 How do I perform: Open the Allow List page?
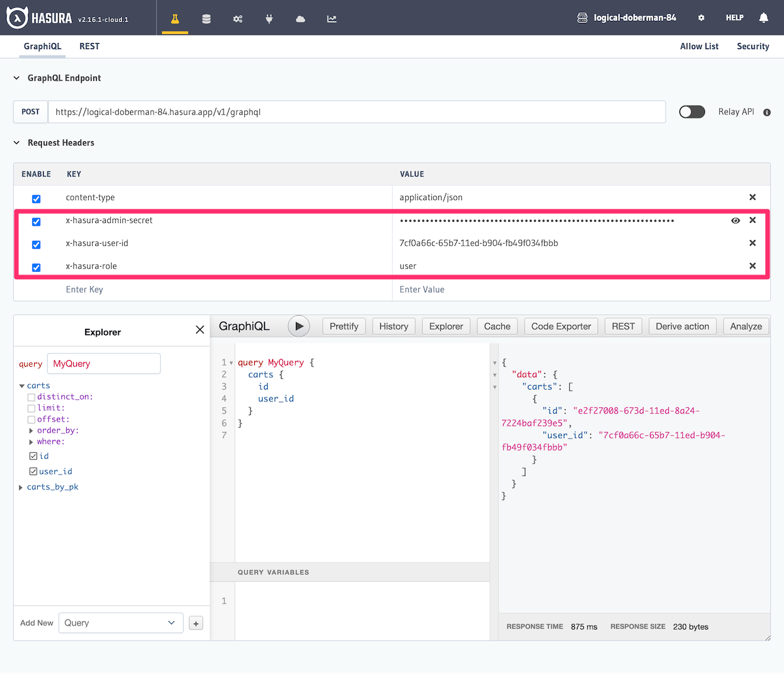(x=699, y=46)
